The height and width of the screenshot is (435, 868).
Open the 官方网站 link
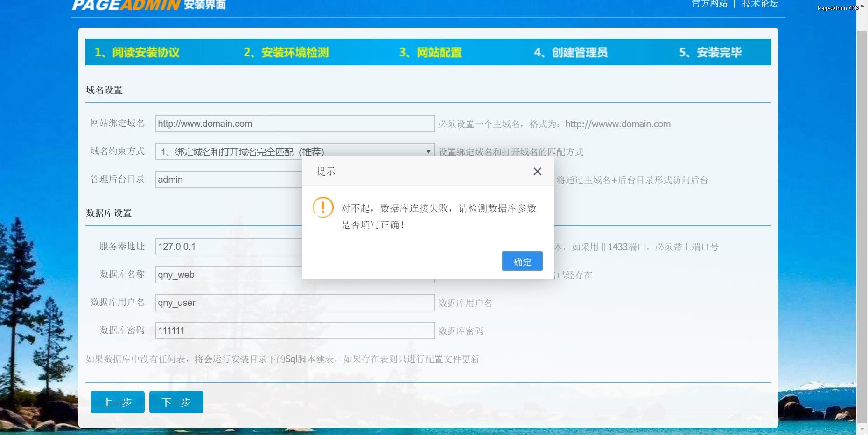[709, 4]
